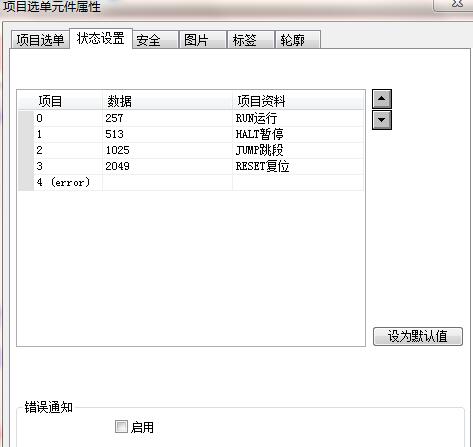The height and width of the screenshot is (447, 473).
Task: Go to the 轮廓 tab
Action: tap(298, 40)
